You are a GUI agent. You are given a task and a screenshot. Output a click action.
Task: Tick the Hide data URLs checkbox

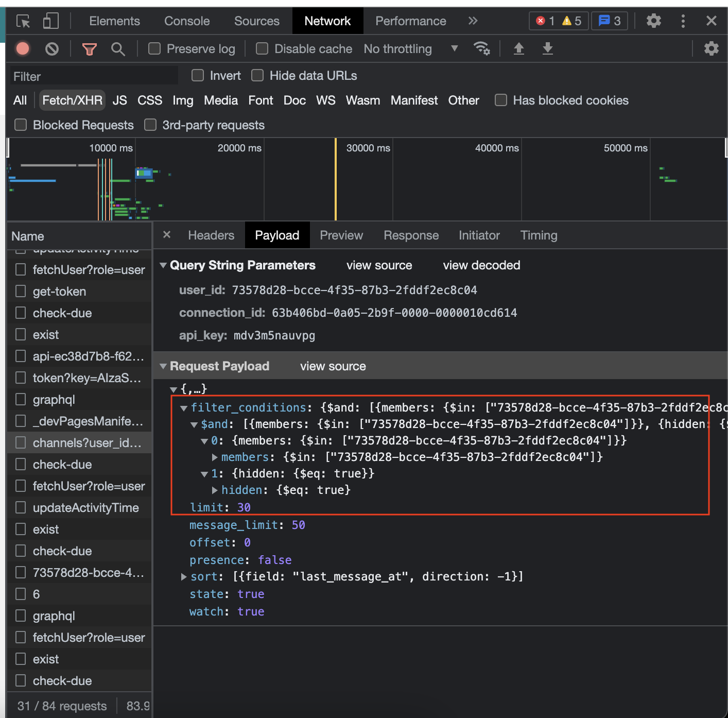(x=257, y=75)
